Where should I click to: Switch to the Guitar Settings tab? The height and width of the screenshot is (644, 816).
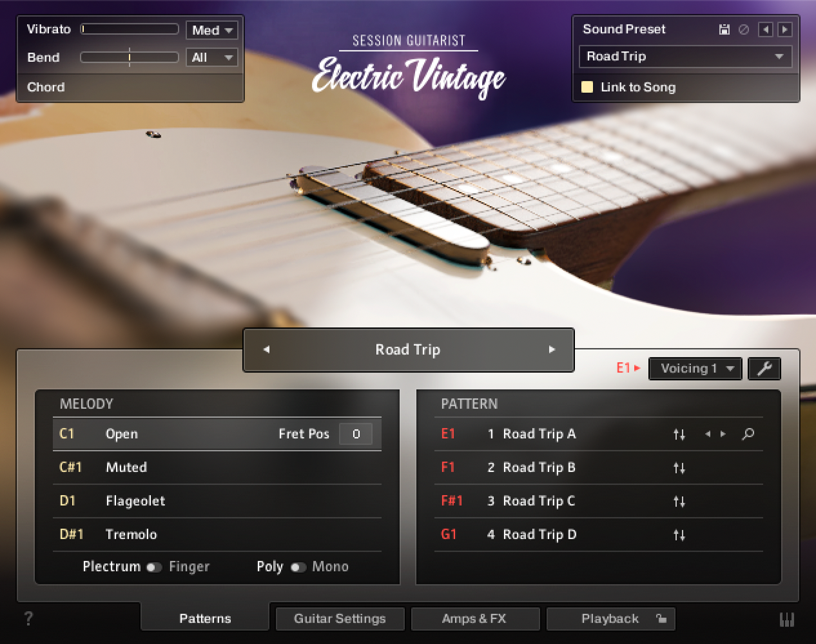(x=340, y=618)
